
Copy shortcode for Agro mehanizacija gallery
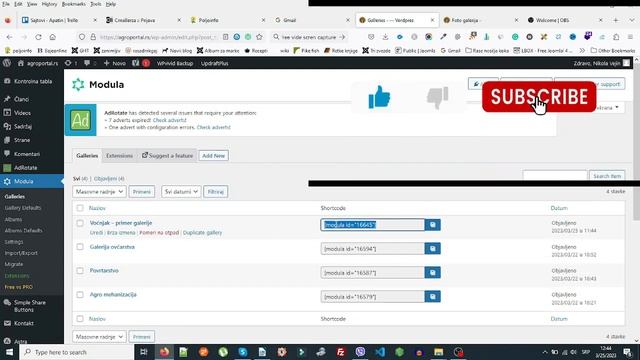click(433, 297)
